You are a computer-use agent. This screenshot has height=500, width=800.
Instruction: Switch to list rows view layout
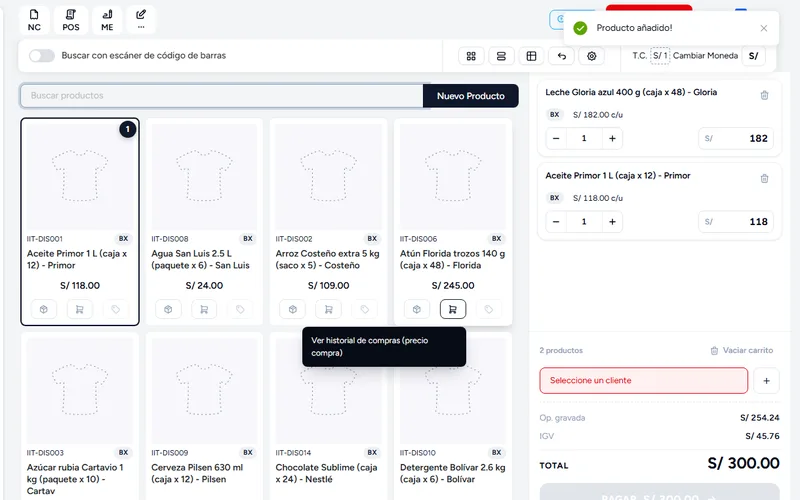tap(501, 56)
